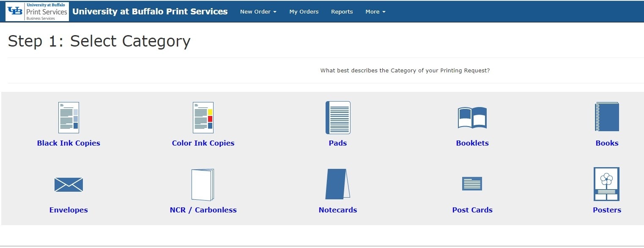Open the More dropdown menu
Image resolution: width=644 pixels, height=248 pixels.
click(x=375, y=12)
